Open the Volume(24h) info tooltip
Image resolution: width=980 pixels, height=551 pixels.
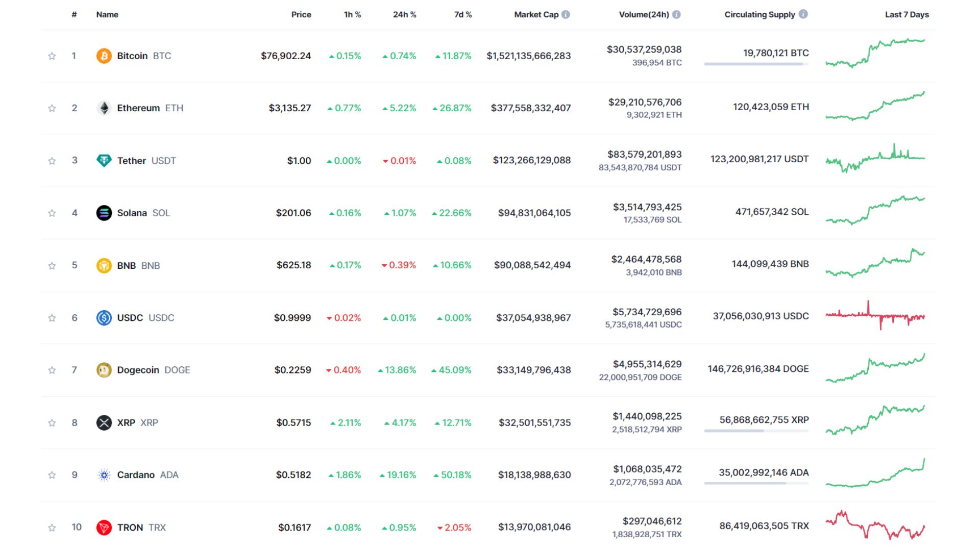[676, 15]
